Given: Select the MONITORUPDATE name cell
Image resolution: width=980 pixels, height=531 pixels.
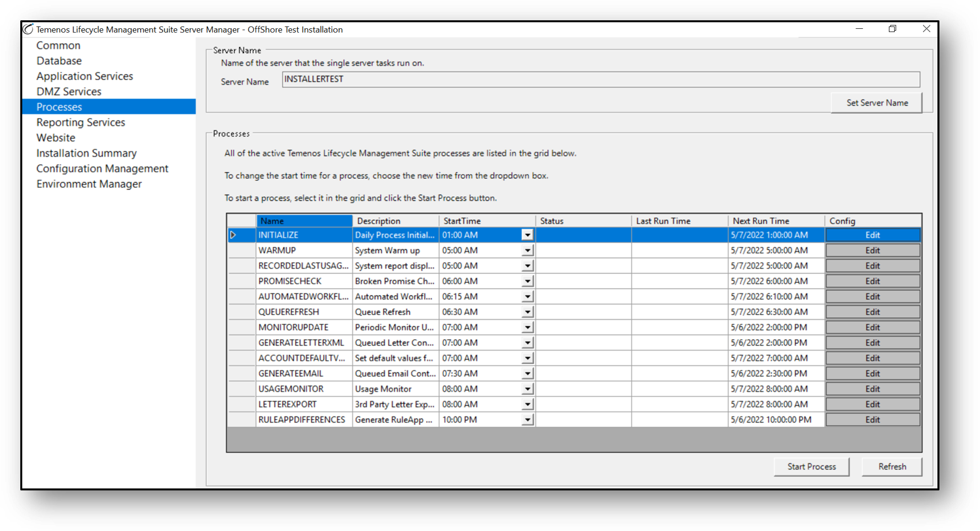Looking at the screenshot, I should pos(304,327).
